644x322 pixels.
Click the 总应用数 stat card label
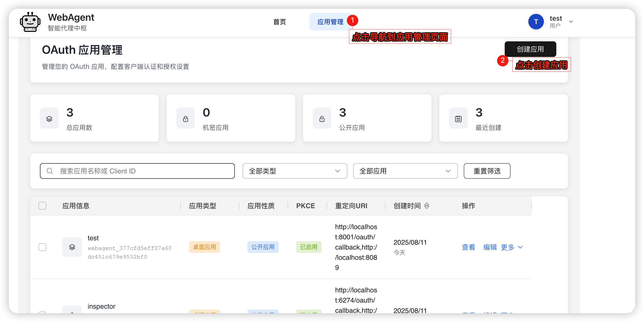[x=79, y=128]
